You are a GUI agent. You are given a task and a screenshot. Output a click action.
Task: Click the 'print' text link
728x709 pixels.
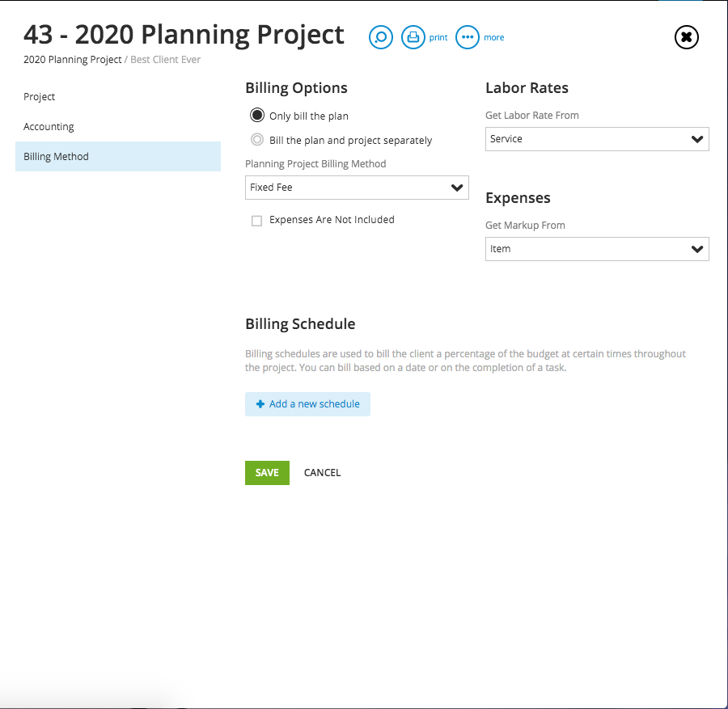[x=438, y=38]
